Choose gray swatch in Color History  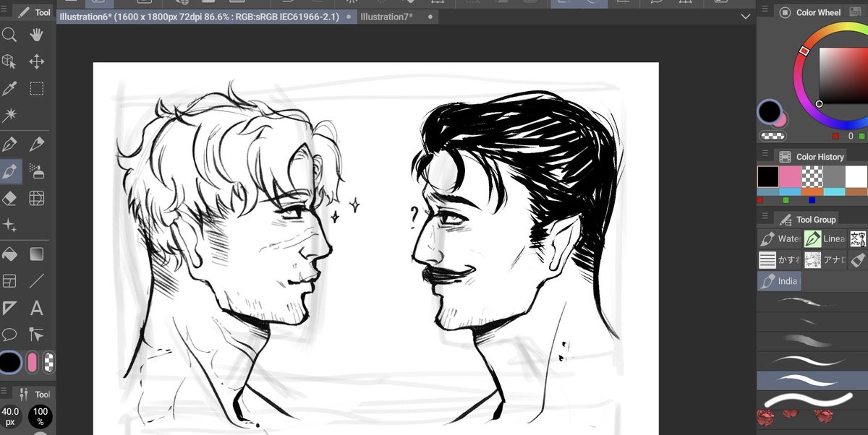(x=834, y=177)
